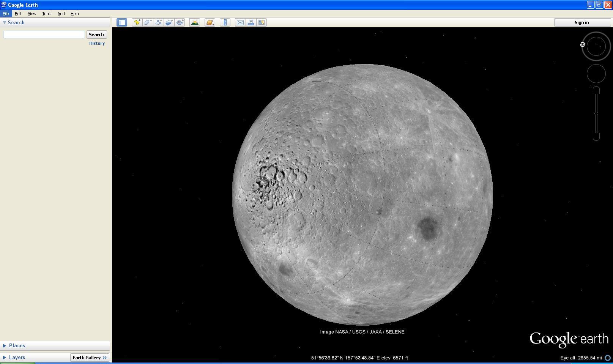The height and width of the screenshot is (364, 613).
Task: Select the Add Path tool
Action: click(159, 22)
